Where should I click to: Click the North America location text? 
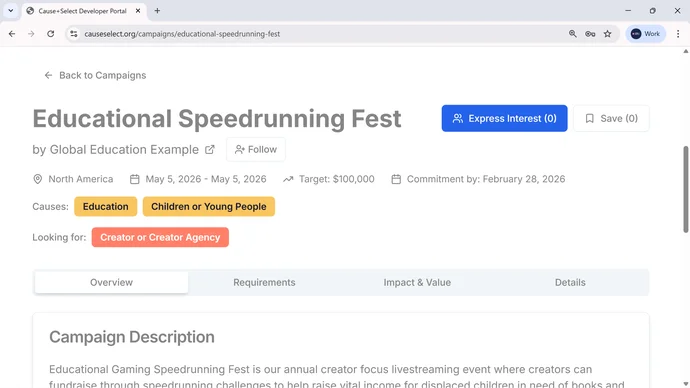[81, 179]
